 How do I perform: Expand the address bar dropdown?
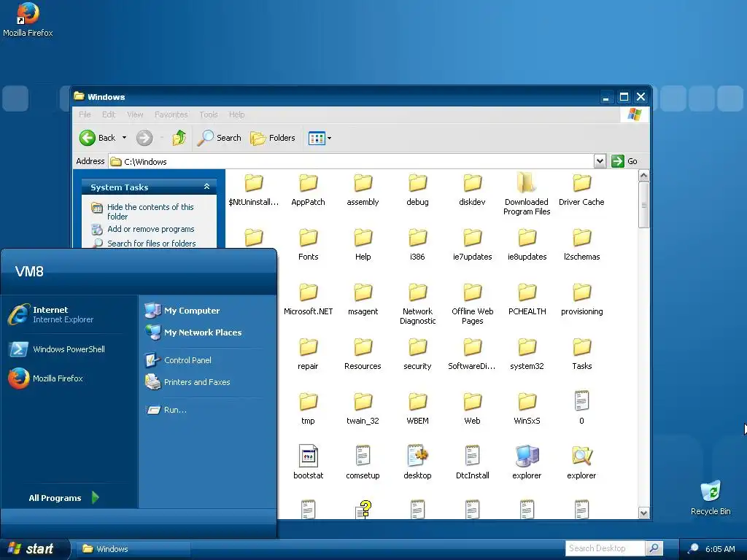click(x=600, y=161)
